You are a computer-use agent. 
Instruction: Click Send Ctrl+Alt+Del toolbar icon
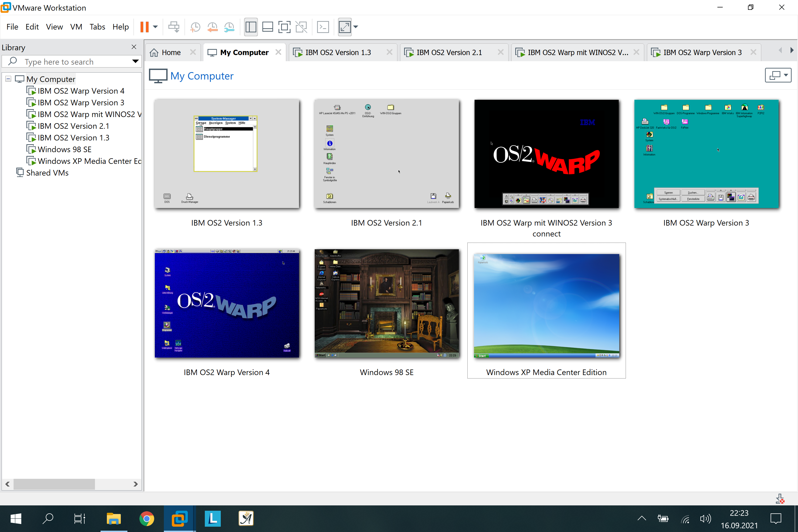(174, 27)
